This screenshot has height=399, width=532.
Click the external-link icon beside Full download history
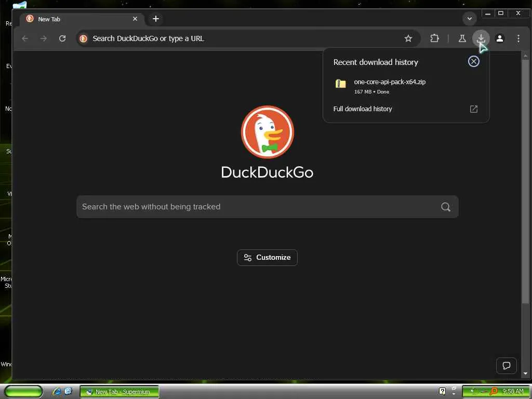(x=474, y=109)
